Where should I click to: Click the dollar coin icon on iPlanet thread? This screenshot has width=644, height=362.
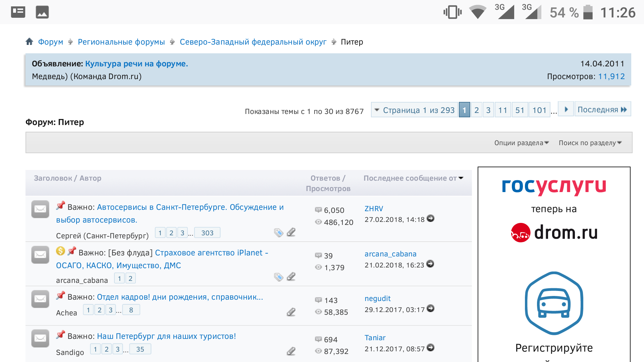60,251
